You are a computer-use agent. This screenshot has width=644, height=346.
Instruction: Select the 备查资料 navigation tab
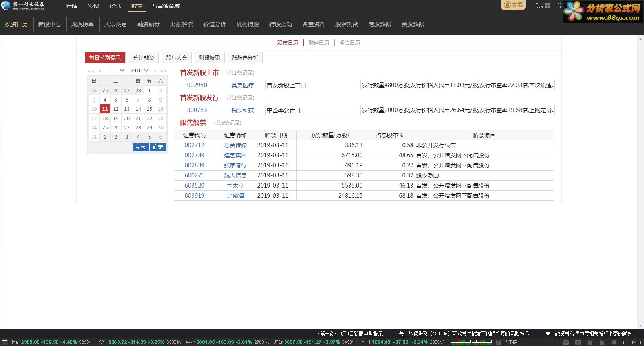click(x=314, y=24)
